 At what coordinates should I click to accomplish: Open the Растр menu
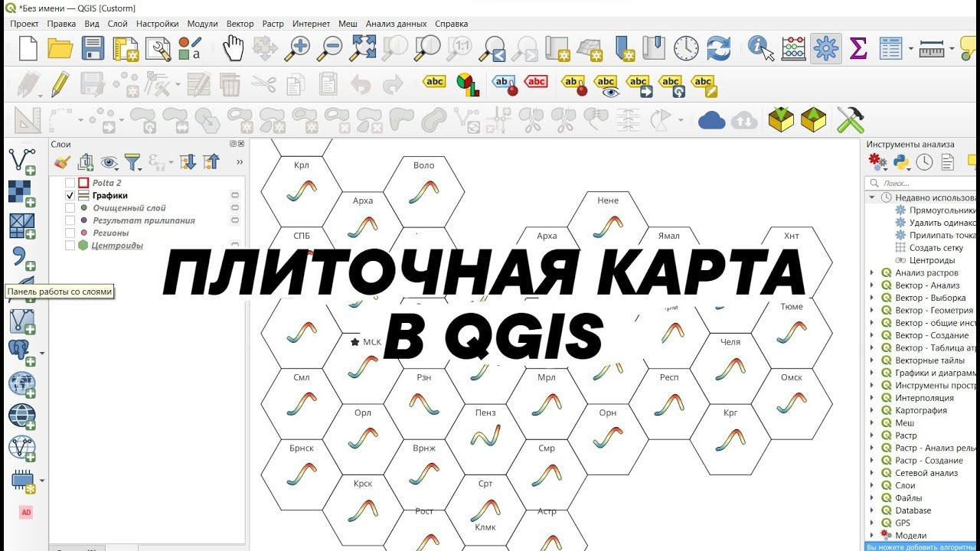273,24
